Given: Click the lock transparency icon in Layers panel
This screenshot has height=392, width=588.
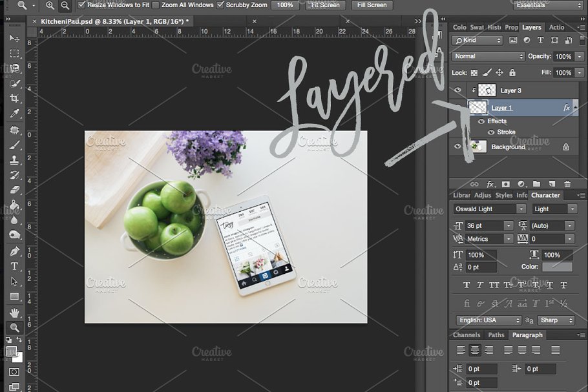Looking at the screenshot, I should (474, 73).
